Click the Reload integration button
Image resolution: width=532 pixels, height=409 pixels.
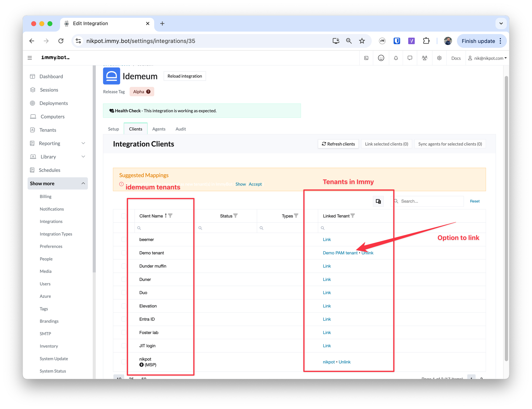(x=185, y=76)
